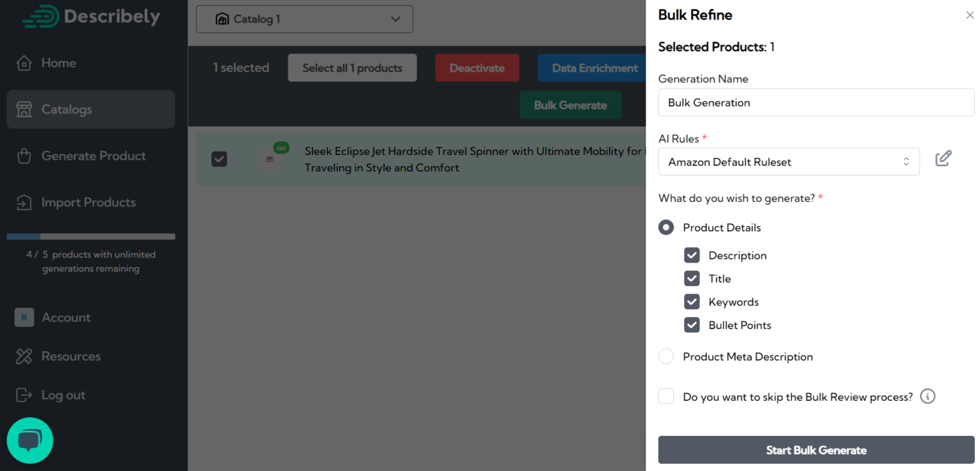Open Import Products via sidebar icon
Image resolution: width=980 pixels, height=471 pixels.
24,202
